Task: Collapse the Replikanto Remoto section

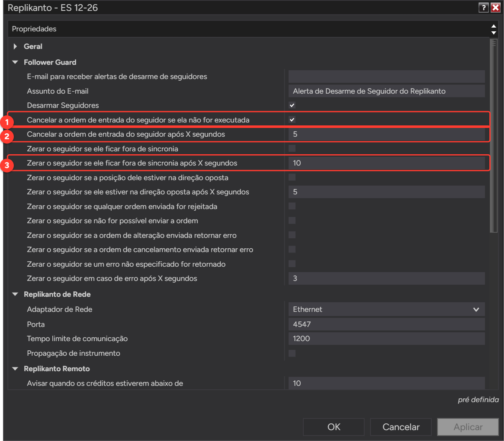Action: [x=15, y=369]
